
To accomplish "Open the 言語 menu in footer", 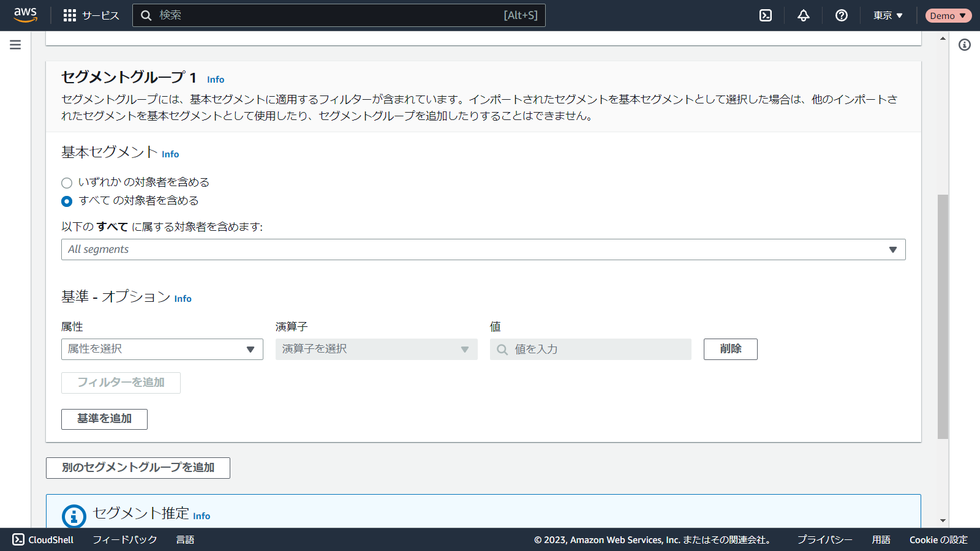I will tap(185, 539).
